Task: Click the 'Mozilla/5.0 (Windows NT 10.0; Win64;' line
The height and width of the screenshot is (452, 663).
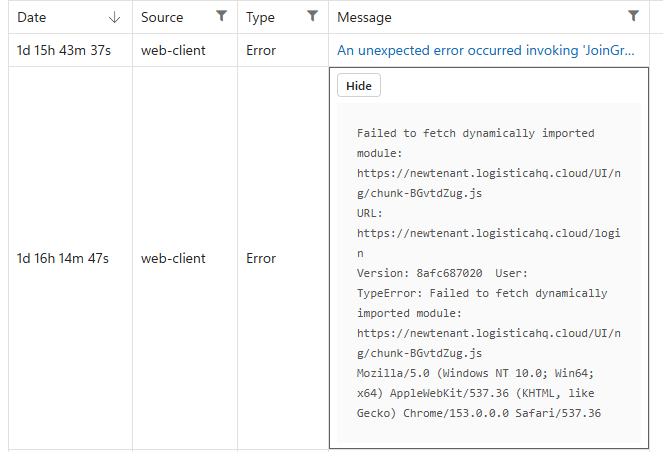Action: pyautogui.click(x=475, y=373)
